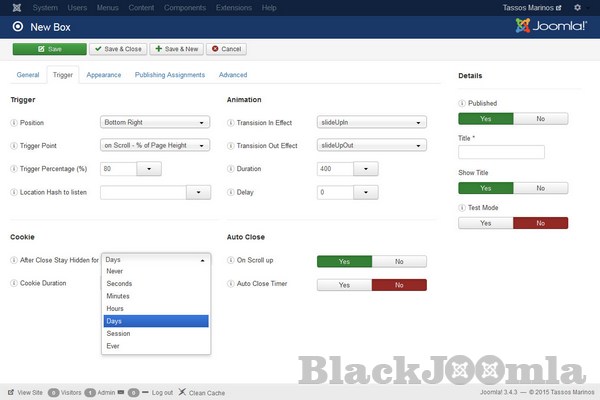600x400 pixels.
Task: Click the info icon beside Position
Action: point(14,122)
